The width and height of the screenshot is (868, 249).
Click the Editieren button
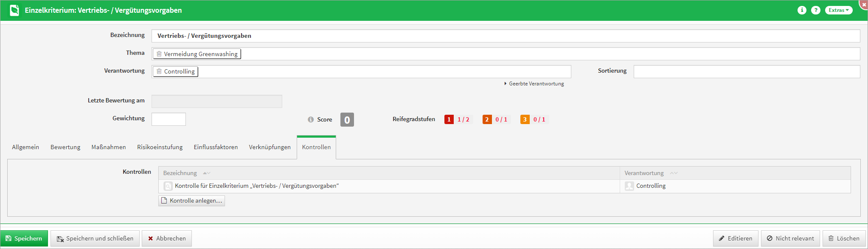(x=736, y=238)
